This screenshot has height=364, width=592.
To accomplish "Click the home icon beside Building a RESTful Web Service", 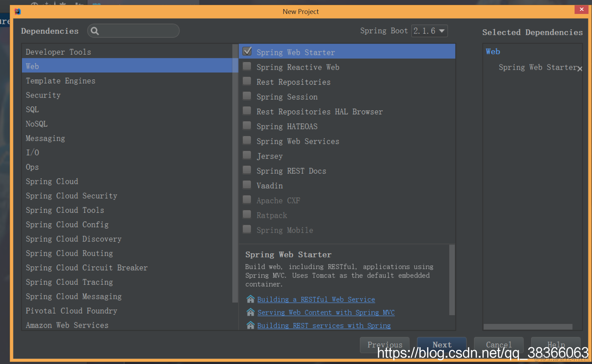I will pos(251,299).
